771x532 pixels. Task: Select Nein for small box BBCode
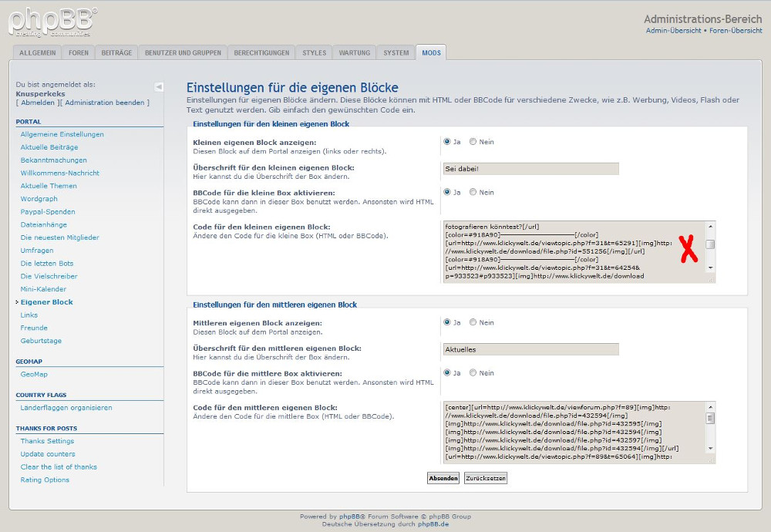(473, 192)
